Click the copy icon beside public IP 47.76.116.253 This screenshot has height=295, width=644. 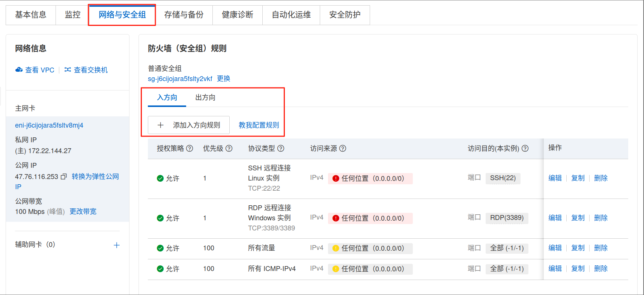tap(64, 176)
